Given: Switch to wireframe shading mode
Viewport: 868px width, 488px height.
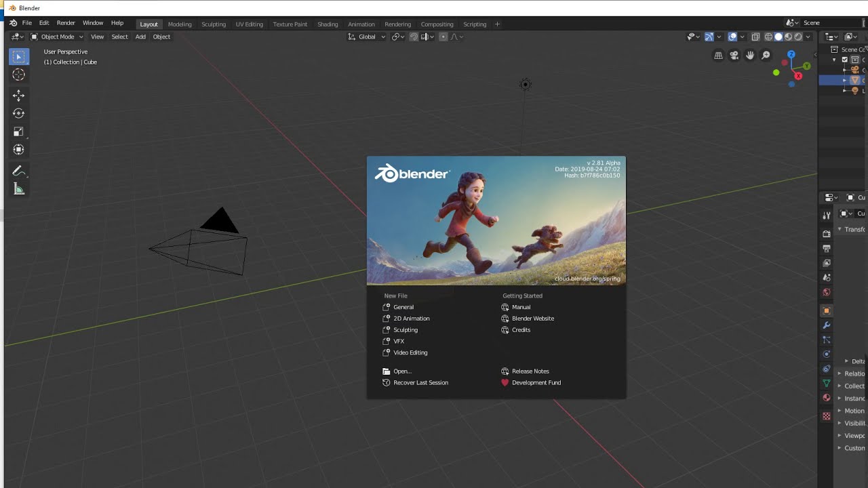Looking at the screenshot, I should pyautogui.click(x=768, y=37).
